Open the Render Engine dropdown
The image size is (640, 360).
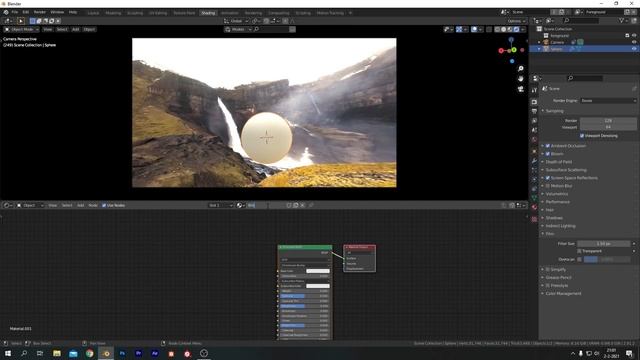coord(608,100)
